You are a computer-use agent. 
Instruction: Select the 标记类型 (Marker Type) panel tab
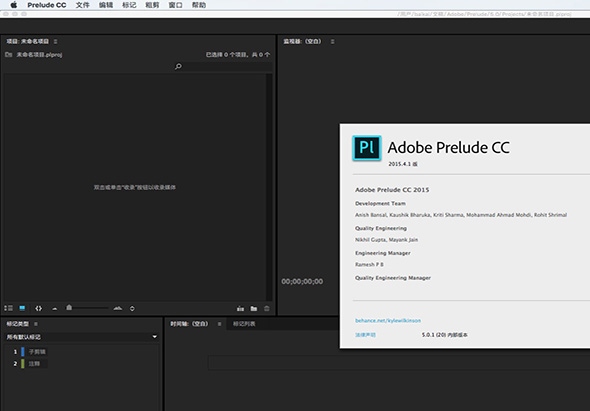point(17,324)
